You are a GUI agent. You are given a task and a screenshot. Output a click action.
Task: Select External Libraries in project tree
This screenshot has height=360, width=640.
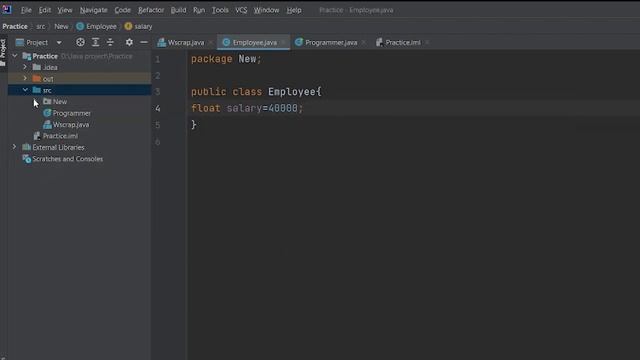79,147
